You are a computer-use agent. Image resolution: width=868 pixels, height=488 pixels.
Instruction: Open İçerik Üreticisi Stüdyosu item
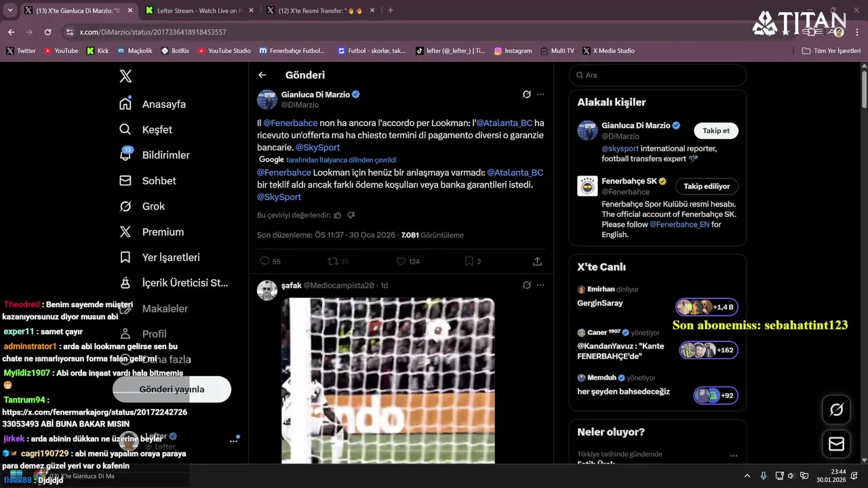pyautogui.click(x=174, y=283)
